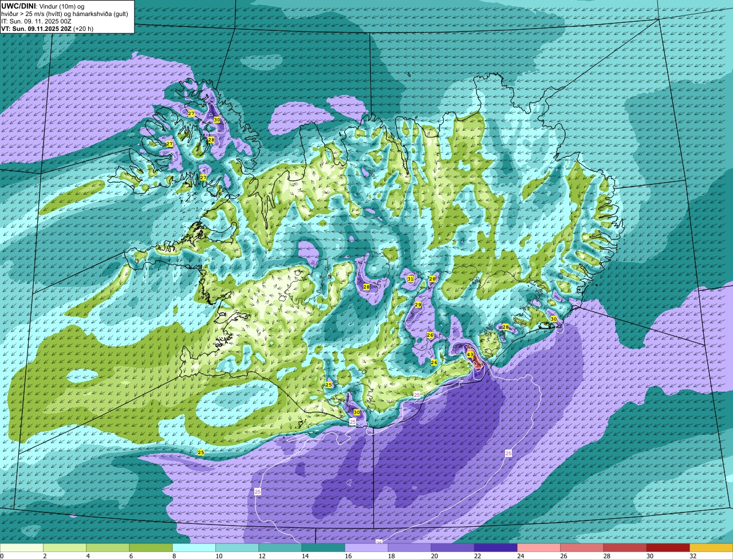Click the 30–32 m/s dark red swatch
Screen dimensions: 733x560
pyautogui.click(x=668, y=548)
